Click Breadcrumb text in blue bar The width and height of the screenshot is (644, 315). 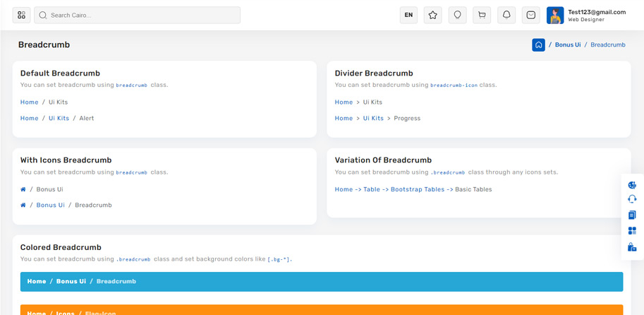(116, 281)
